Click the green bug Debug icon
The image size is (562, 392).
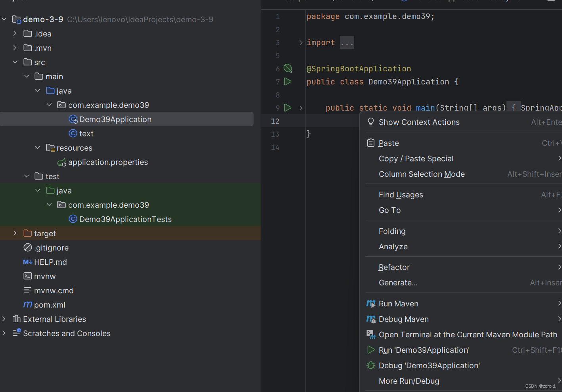click(x=371, y=365)
